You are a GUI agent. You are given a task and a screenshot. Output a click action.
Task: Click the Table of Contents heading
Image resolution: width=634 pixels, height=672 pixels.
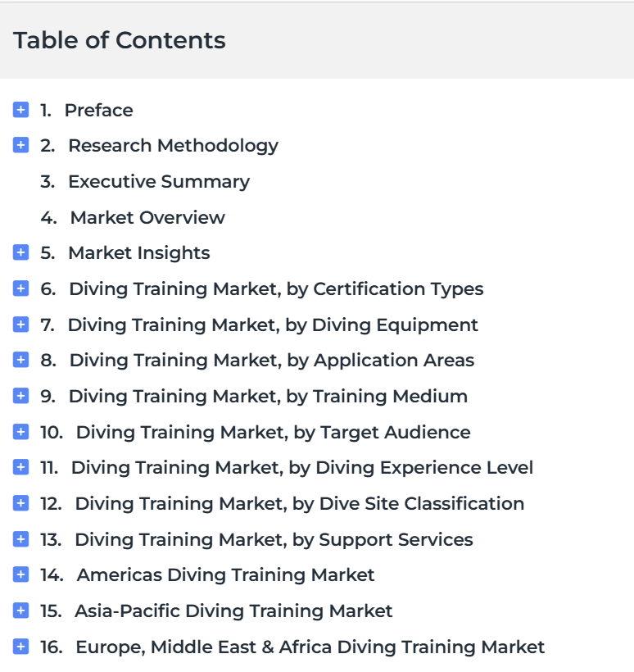[120, 40]
